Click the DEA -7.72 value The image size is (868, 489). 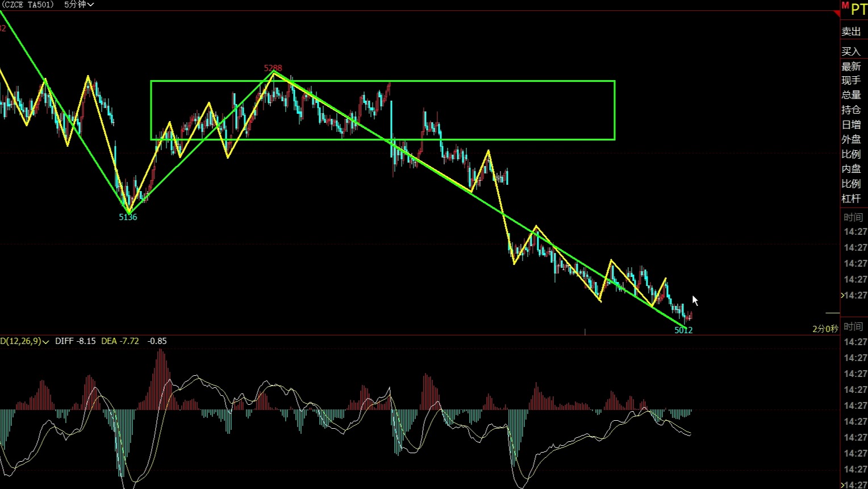(x=120, y=341)
